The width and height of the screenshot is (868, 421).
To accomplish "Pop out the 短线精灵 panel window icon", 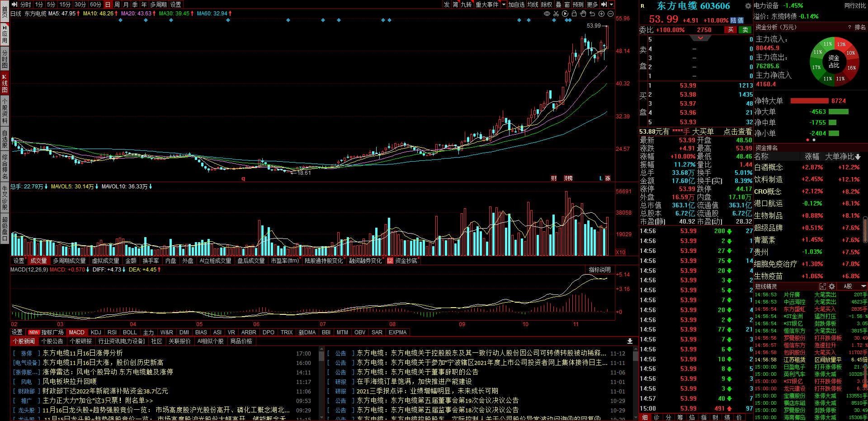I will point(823,286).
